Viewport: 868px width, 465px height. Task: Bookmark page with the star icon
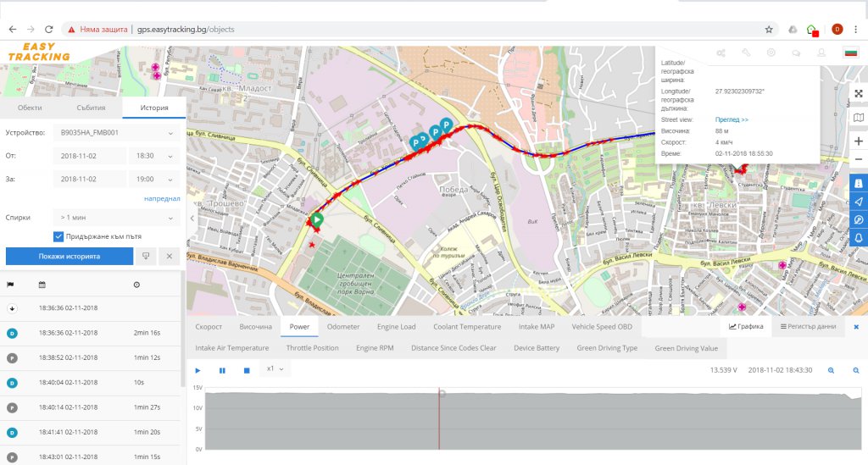(769, 30)
